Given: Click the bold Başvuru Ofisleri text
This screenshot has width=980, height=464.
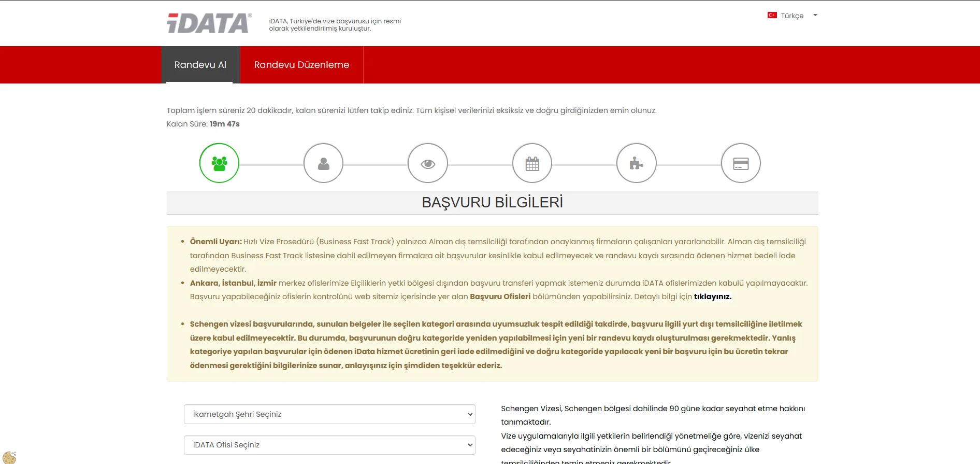Looking at the screenshot, I should [x=500, y=297].
